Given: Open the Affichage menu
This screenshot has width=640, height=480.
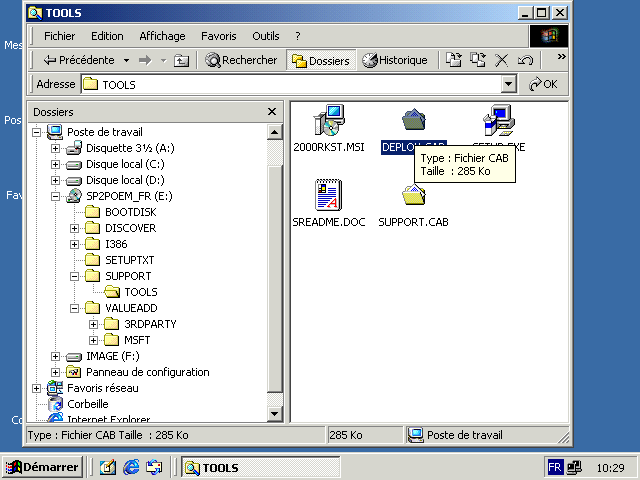Looking at the screenshot, I should coord(162,36).
